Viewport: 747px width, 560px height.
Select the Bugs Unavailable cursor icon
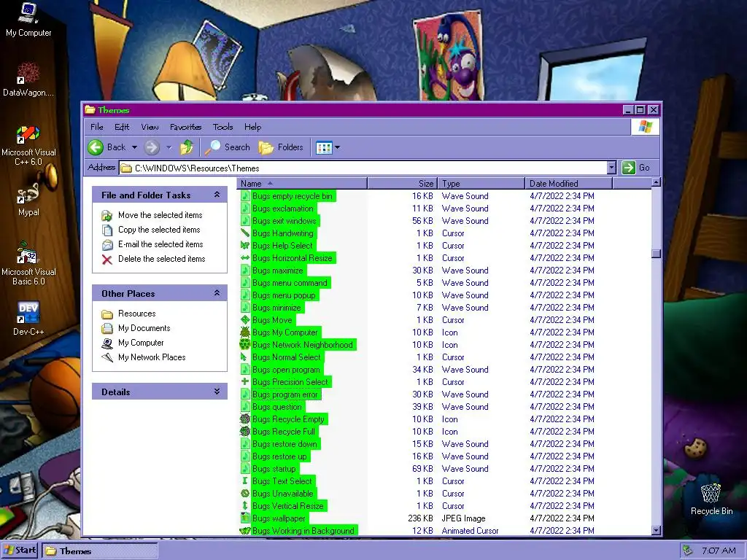coord(245,494)
